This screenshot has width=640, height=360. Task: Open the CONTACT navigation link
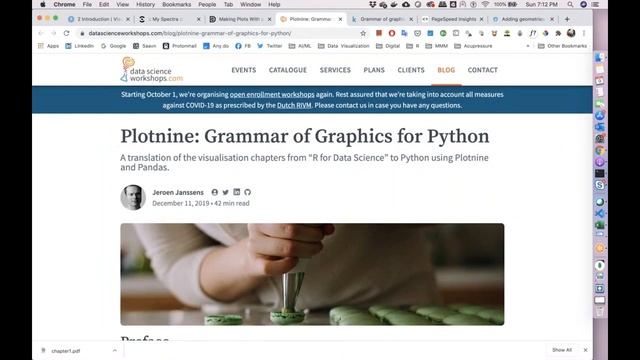click(x=482, y=70)
